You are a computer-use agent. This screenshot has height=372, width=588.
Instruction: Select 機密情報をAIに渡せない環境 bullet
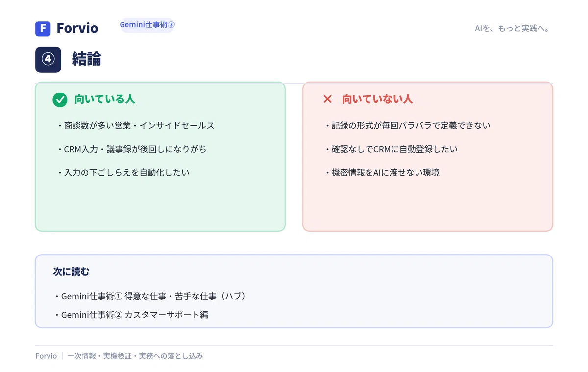pos(382,173)
